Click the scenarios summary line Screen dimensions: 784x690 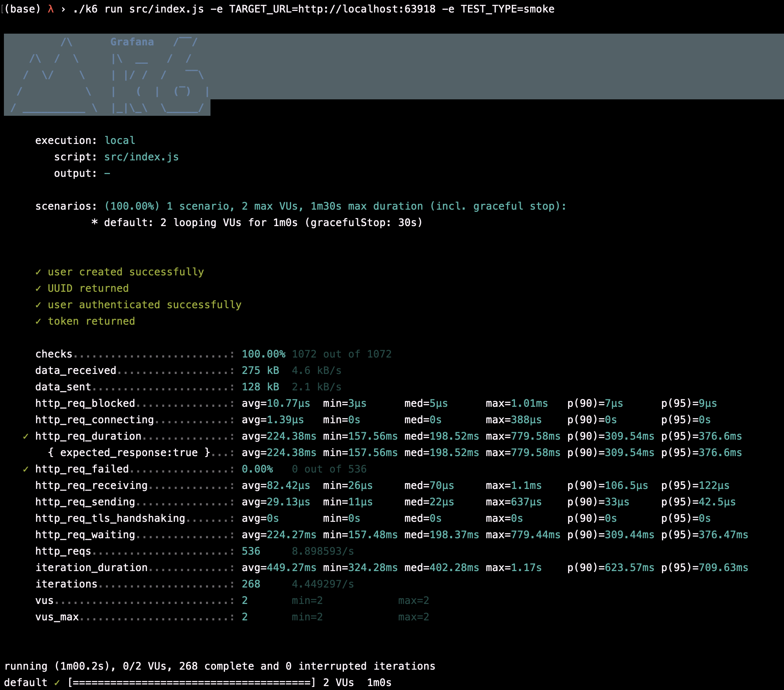point(301,206)
